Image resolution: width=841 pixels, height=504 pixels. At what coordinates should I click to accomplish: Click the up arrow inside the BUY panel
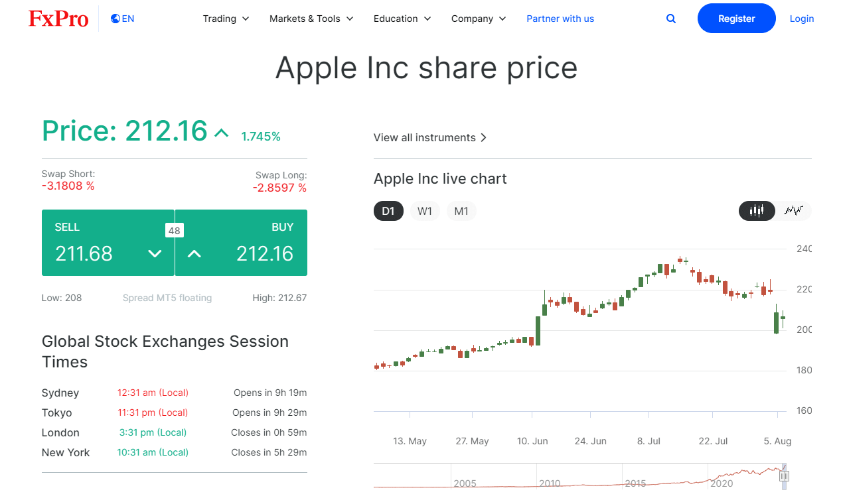194,253
